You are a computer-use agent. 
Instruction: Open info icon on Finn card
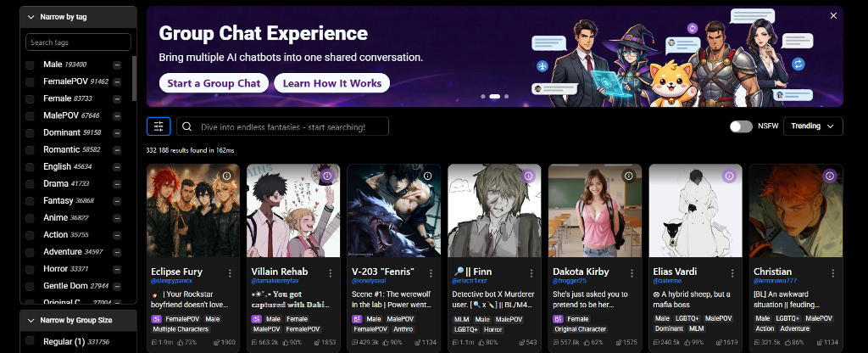pos(528,176)
